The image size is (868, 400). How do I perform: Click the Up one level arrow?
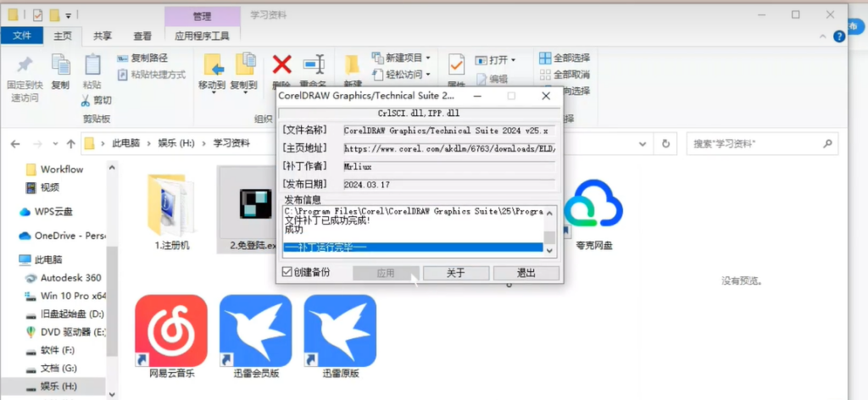pos(71,144)
